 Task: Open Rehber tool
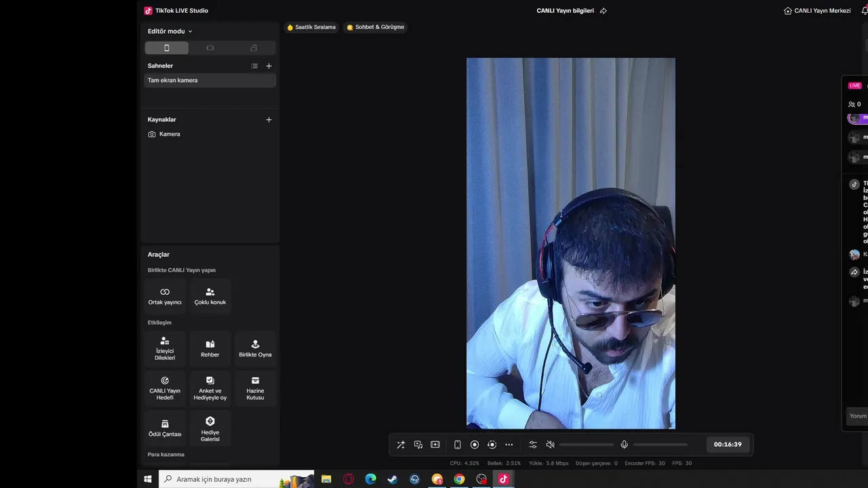click(x=210, y=348)
